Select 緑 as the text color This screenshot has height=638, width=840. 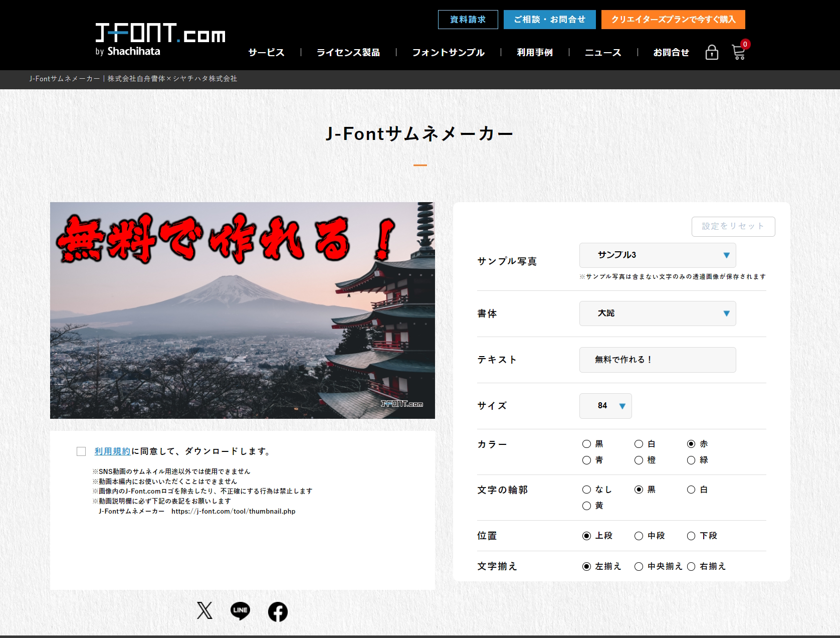[x=691, y=459]
